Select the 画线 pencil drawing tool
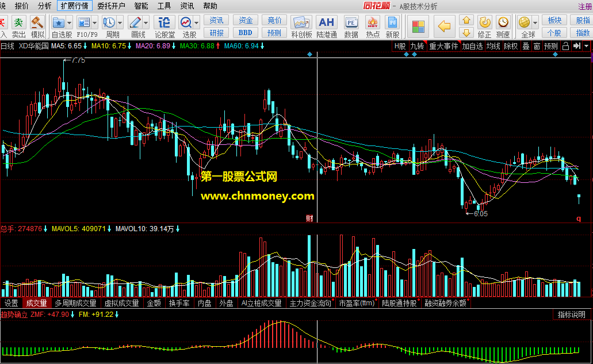The width and height of the screenshot is (593, 364). [x=135, y=22]
